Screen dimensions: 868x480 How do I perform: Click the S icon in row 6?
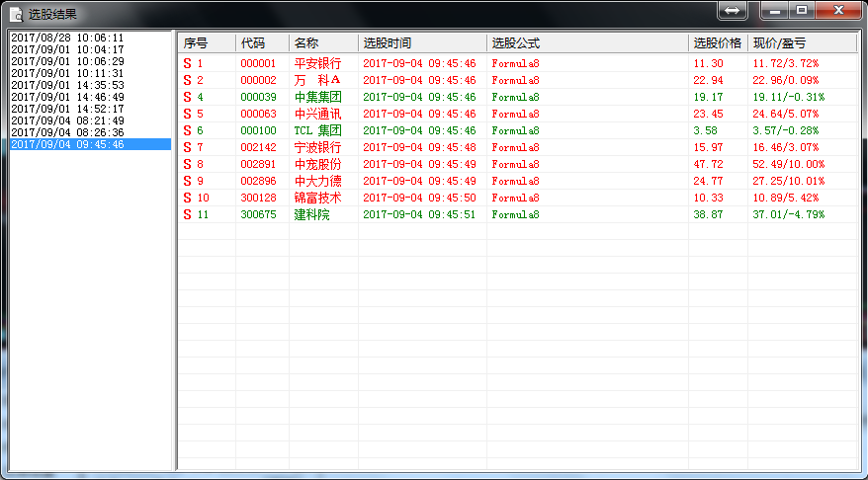(187, 131)
